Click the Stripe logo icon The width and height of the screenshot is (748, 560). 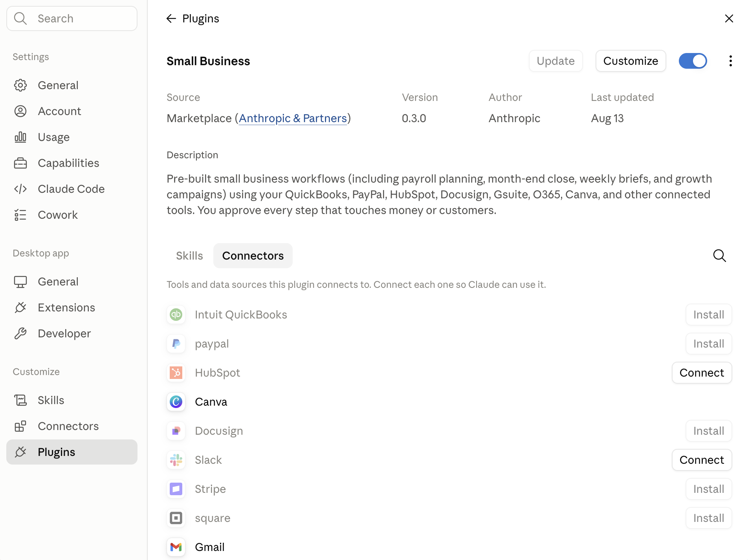point(176,489)
